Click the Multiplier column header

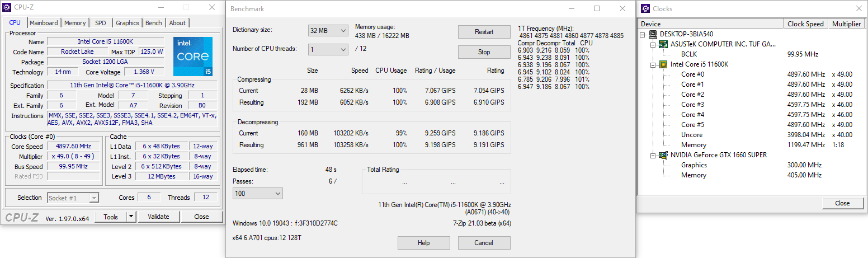(x=846, y=24)
